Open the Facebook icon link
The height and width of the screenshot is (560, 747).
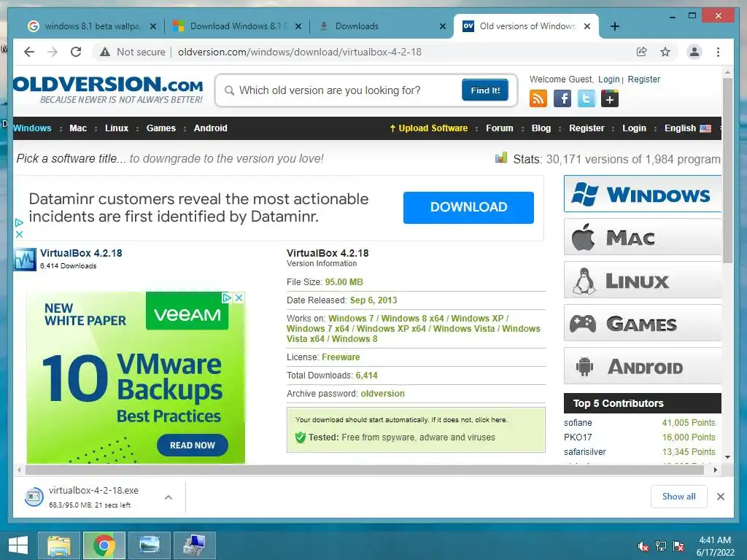562,99
